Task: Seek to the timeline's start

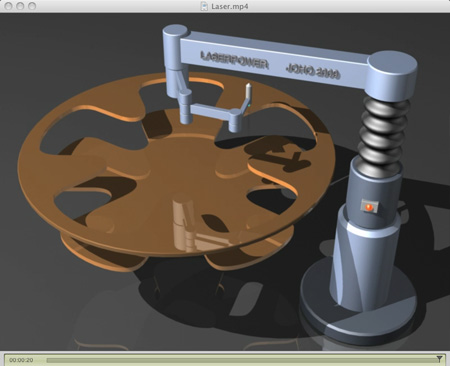Action: (47, 360)
